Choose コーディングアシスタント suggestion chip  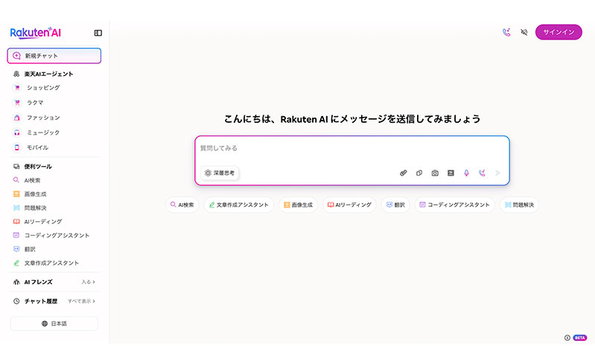tap(454, 205)
